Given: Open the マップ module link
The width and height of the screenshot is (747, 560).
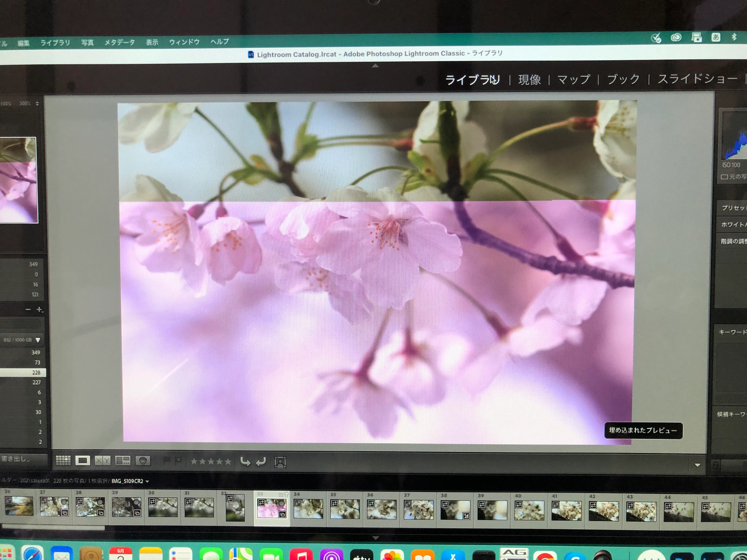Looking at the screenshot, I should [x=573, y=80].
